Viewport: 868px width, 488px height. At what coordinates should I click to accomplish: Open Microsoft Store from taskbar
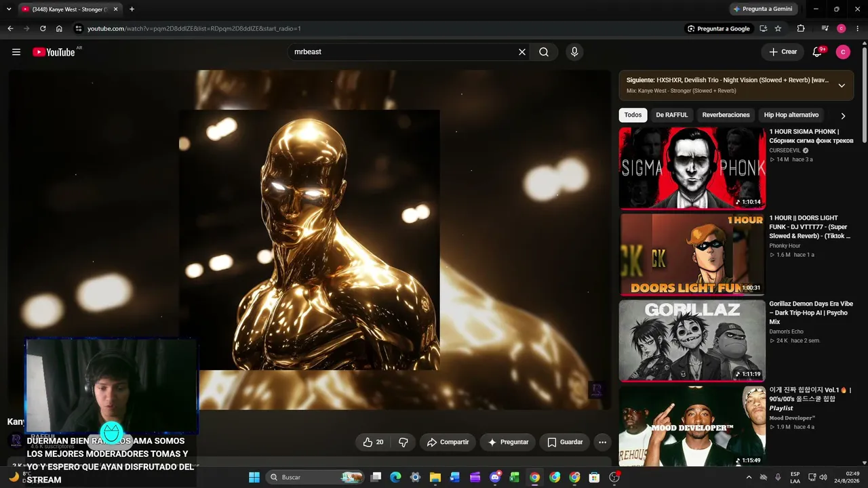point(595,477)
